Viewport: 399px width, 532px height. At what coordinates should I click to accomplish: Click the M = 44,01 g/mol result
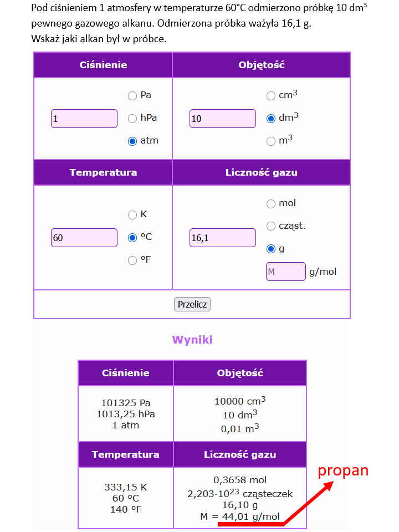(240, 516)
